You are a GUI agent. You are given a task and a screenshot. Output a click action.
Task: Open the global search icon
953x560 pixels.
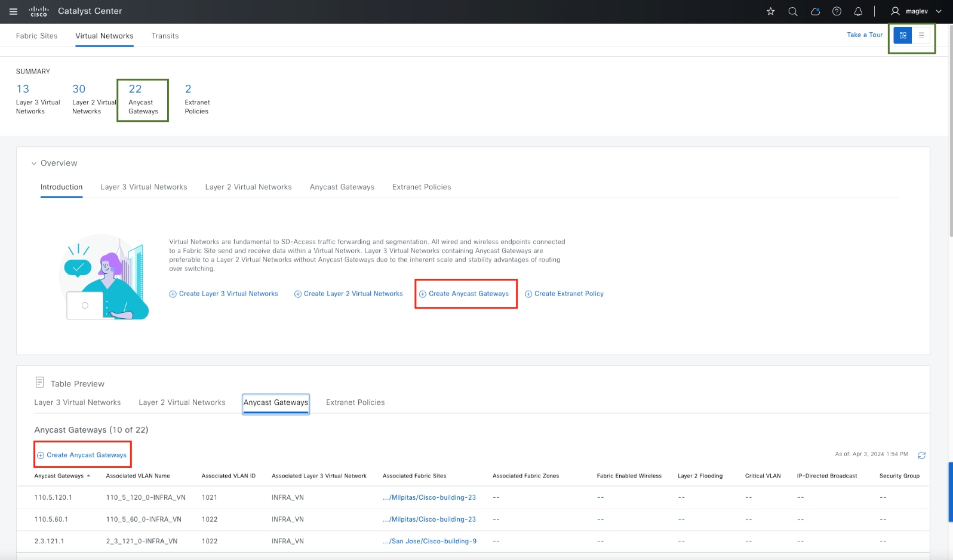tap(793, 11)
